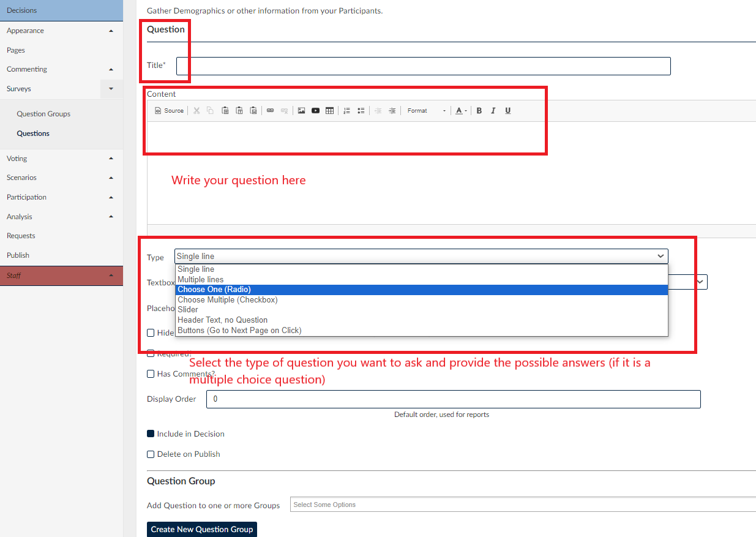Click inside the Content editor text area
This screenshot has width=756, height=537.
[451, 171]
